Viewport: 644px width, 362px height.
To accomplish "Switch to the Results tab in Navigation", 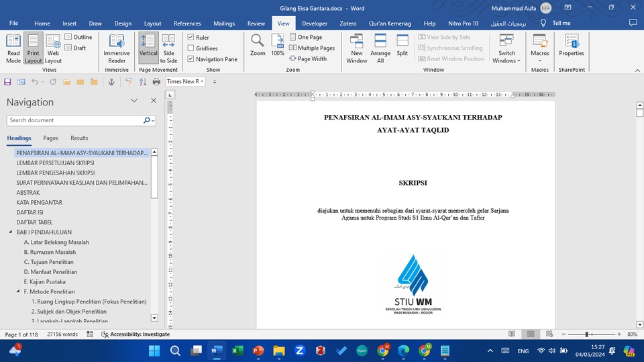I will click(x=79, y=138).
